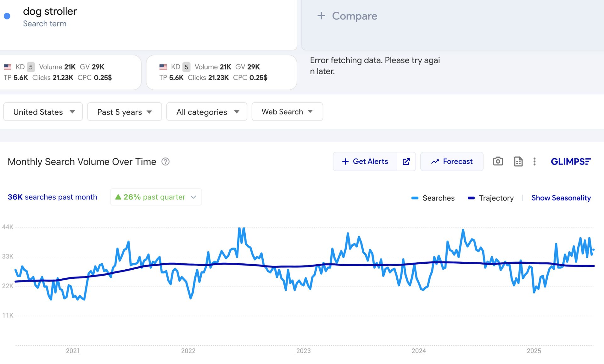Click the export CSV document icon
The height and width of the screenshot is (364, 604).
click(518, 161)
